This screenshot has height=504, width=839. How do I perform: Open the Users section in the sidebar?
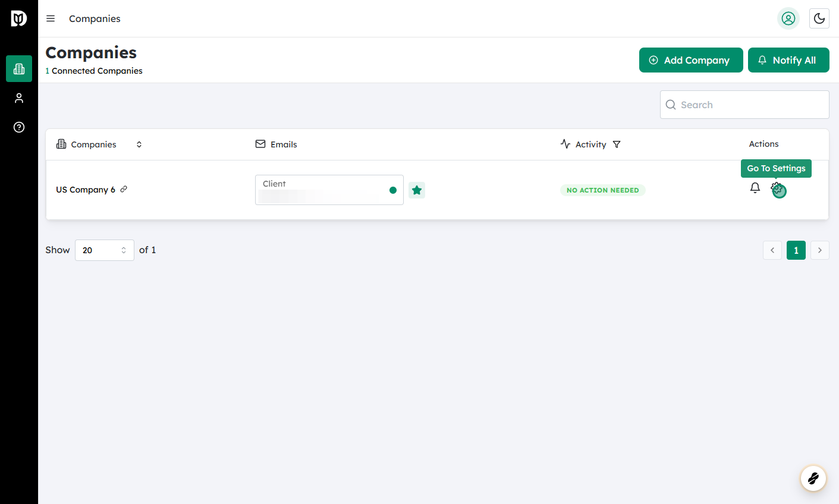[18, 97]
